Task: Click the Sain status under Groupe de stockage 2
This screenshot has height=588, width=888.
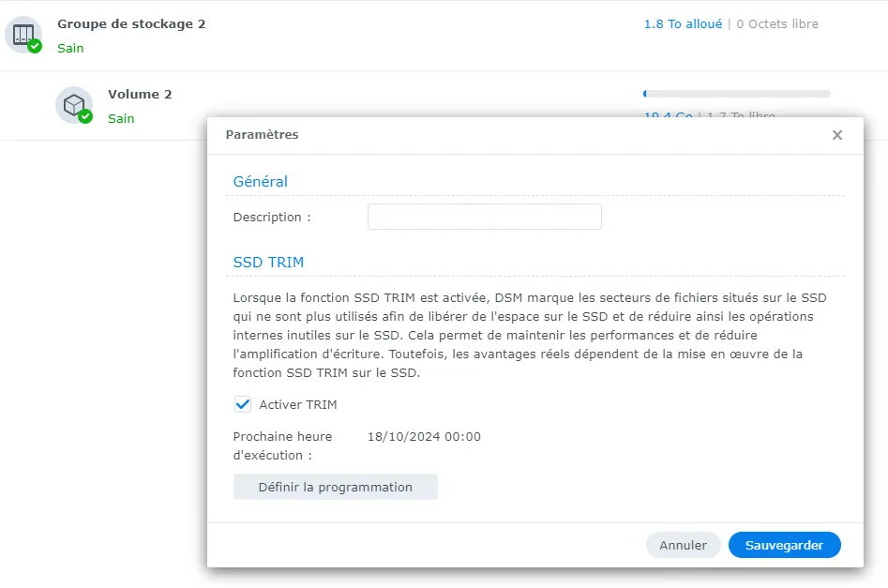Action: coord(70,48)
